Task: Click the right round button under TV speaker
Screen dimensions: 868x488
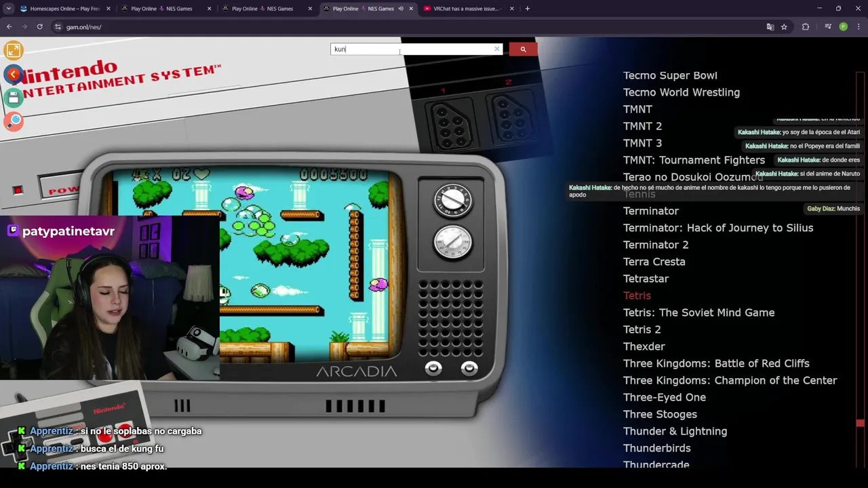Action: point(469,368)
